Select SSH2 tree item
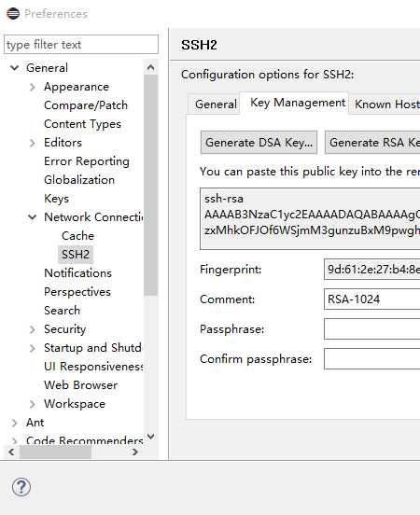Image resolution: width=420 pixels, height=515 pixels. point(76,255)
